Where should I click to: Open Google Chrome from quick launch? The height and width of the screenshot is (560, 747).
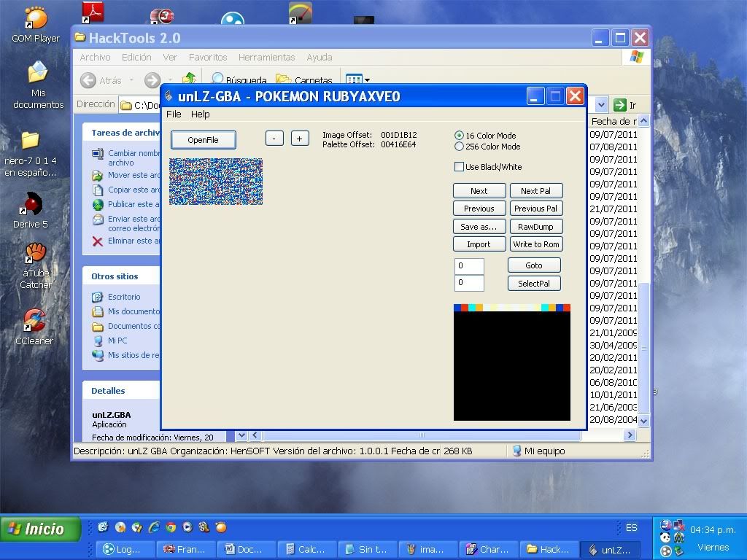171,527
